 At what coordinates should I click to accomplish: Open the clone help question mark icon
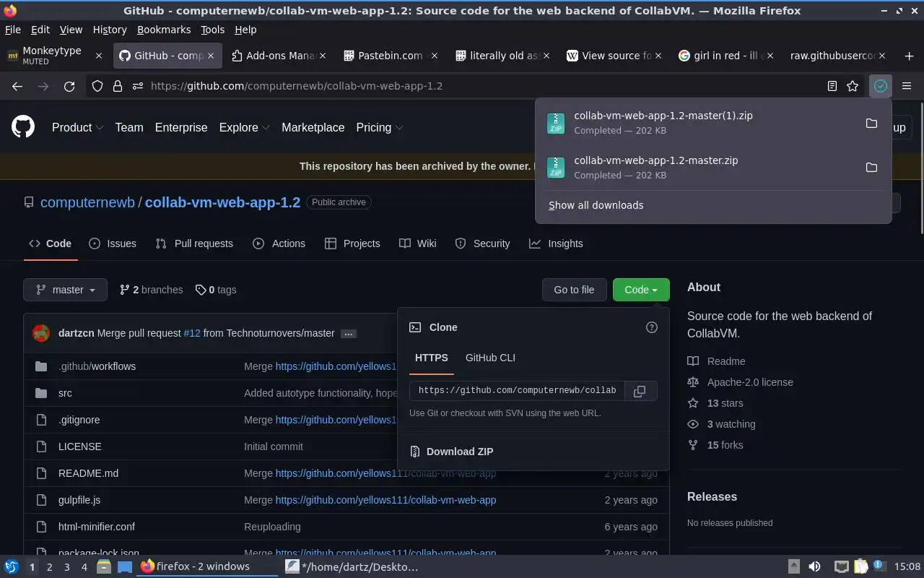652,327
